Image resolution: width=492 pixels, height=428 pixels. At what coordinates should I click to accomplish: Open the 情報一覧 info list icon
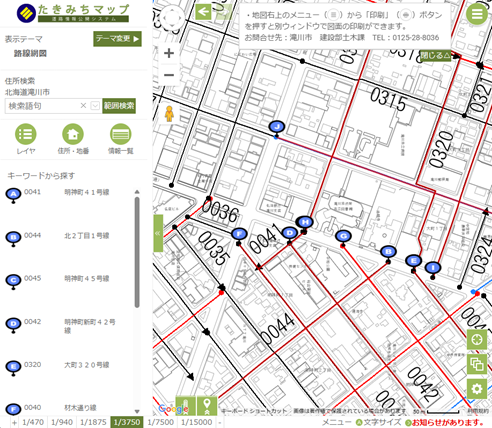pyautogui.click(x=121, y=134)
